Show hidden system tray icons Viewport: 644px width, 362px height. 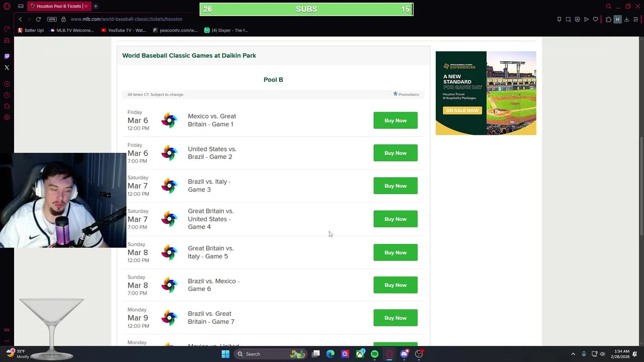pyautogui.click(x=573, y=354)
